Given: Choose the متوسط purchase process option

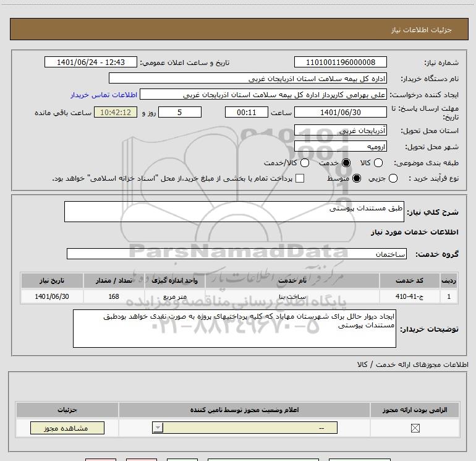Looking at the screenshot, I should click(x=357, y=178).
